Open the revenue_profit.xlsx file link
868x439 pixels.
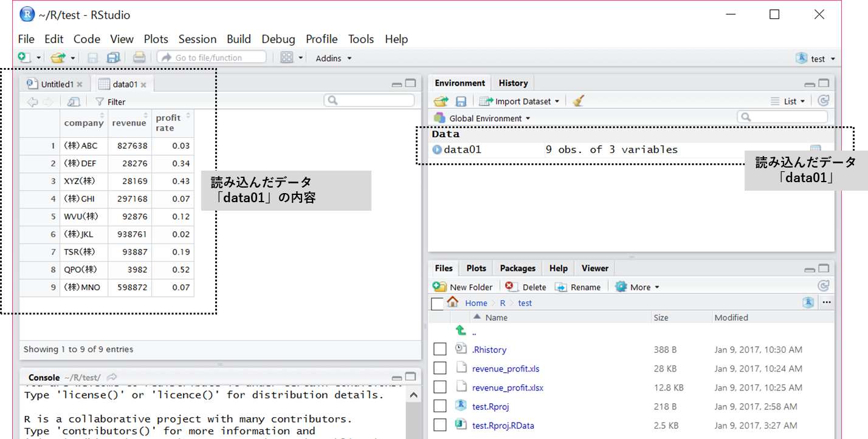coord(508,387)
